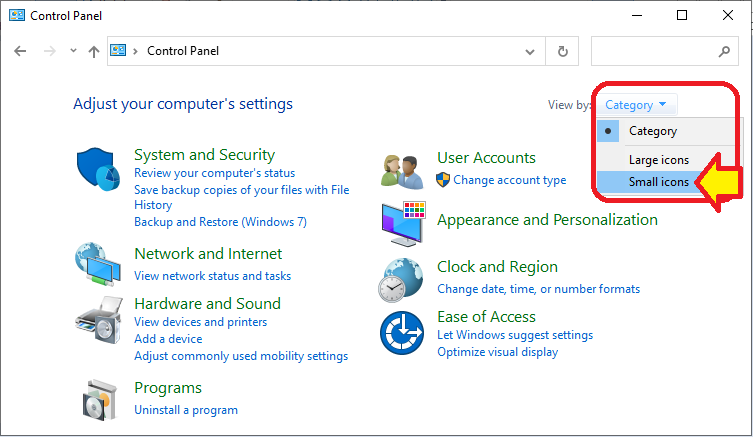Refresh the Control Panel view
753x437 pixels.
tap(562, 51)
